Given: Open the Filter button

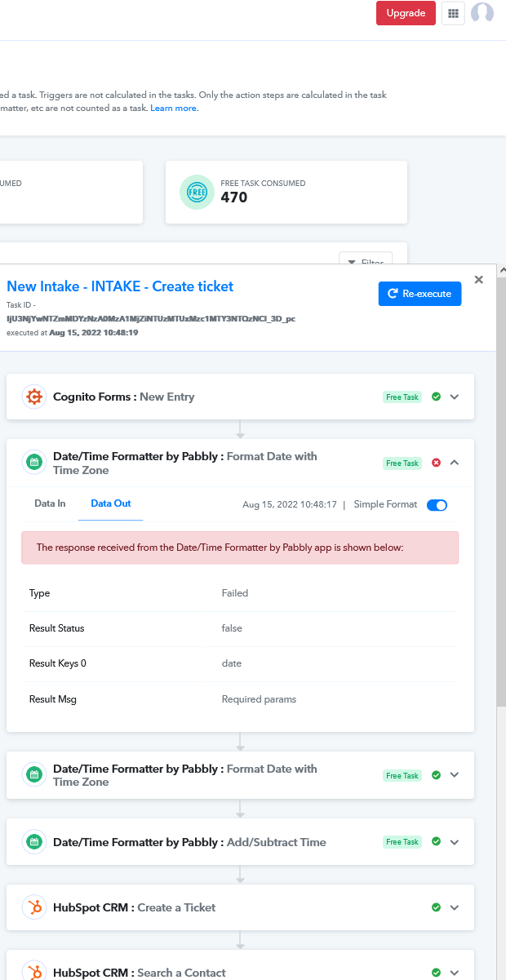Looking at the screenshot, I should (366, 262).
